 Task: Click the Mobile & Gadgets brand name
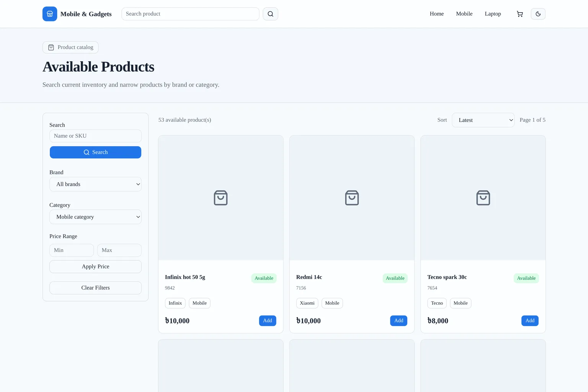click(x=86, y=14)
